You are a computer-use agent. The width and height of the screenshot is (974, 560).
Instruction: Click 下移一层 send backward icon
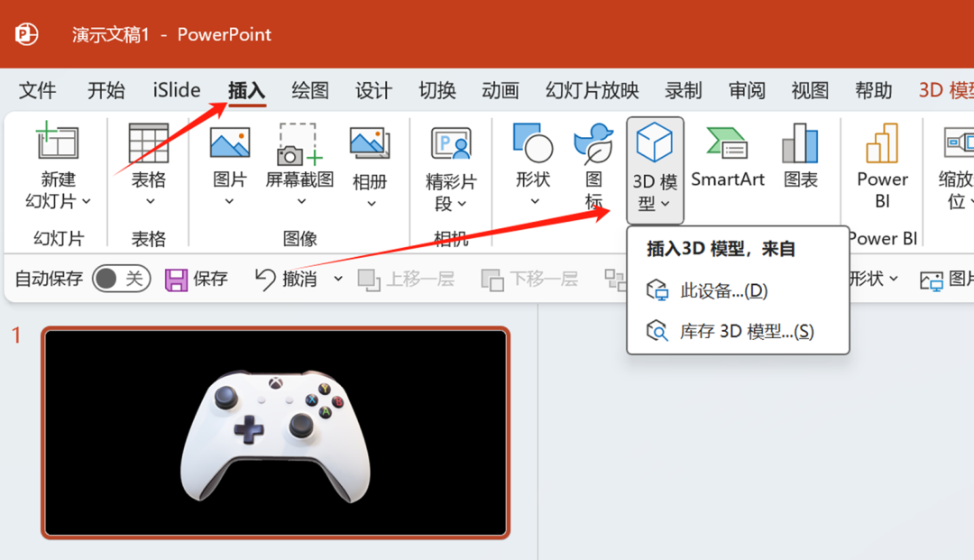[492, 280]
